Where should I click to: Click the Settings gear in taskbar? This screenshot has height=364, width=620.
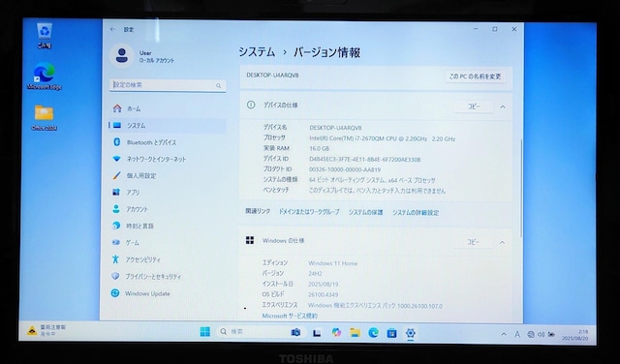click(411, 333)
